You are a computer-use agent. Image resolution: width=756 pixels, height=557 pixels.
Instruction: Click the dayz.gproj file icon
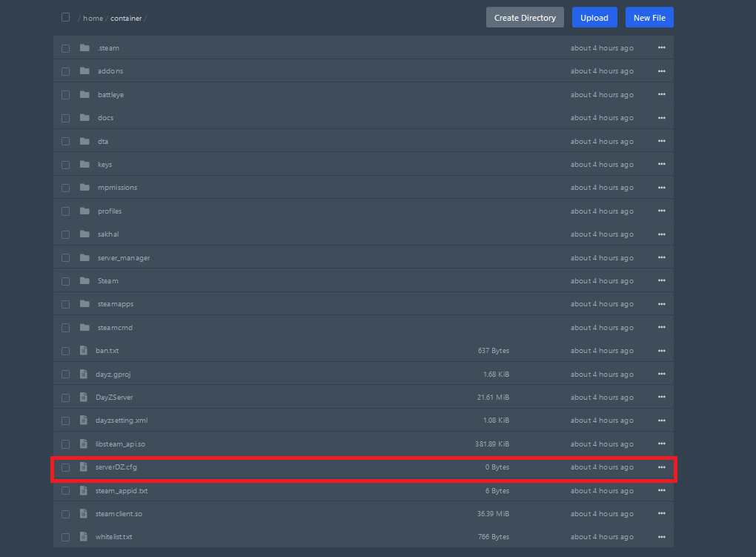(84, 374)
